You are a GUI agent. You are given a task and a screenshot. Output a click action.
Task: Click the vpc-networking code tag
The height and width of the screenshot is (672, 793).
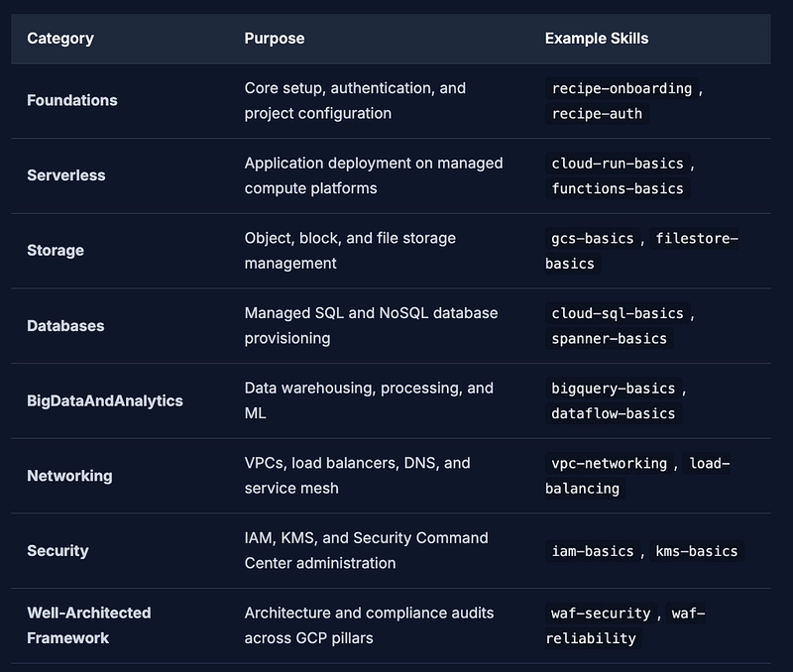point(609,463)
